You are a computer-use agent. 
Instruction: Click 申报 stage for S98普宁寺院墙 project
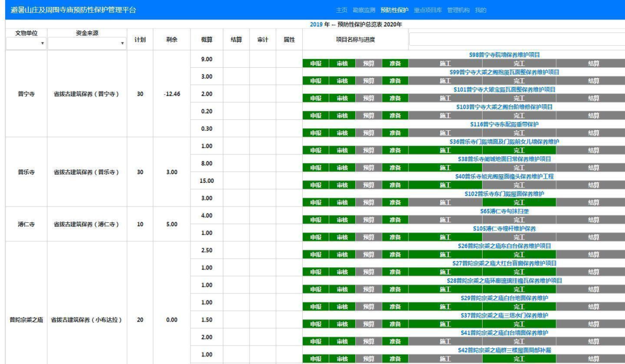coord(315,64)
